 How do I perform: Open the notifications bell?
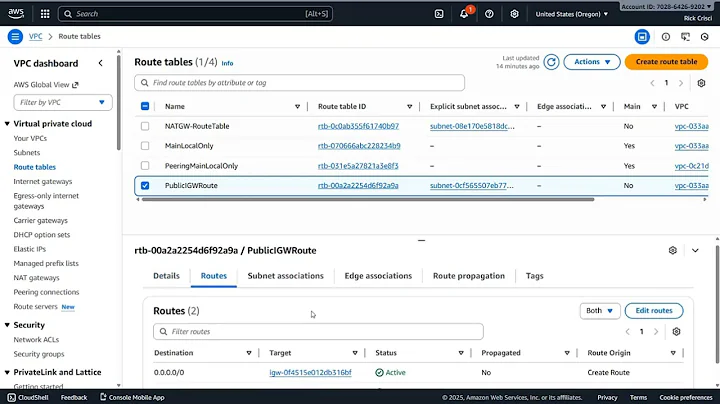tap(464, 14)
